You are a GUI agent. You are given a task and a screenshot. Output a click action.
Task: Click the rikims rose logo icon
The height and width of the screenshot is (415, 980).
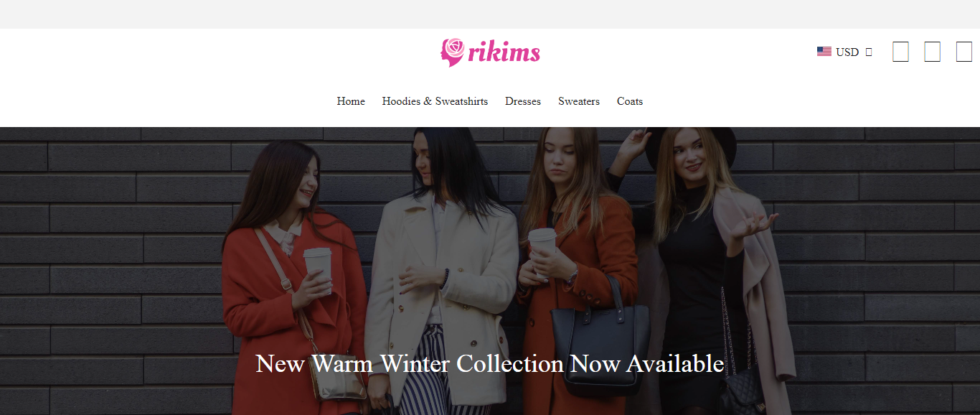pyautogui.click(x=453, y=52)
